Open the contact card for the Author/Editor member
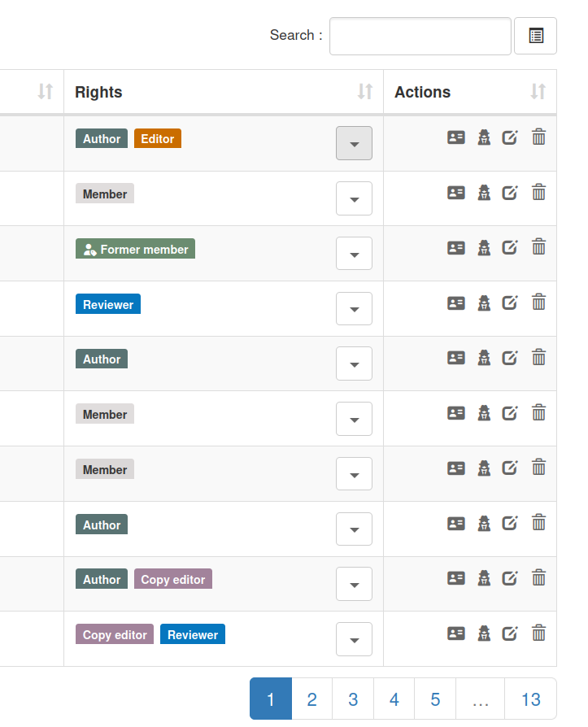The height and width of the screenshot is (727, 588). 456,137
